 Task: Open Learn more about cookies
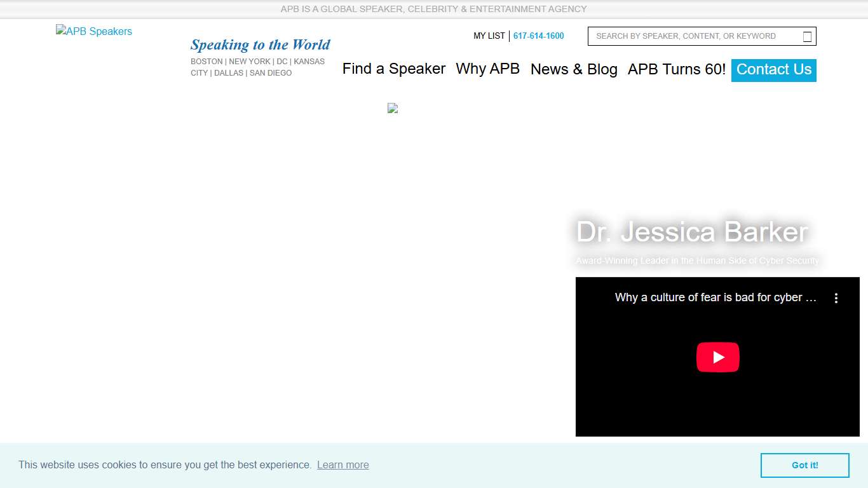point(342,464)
